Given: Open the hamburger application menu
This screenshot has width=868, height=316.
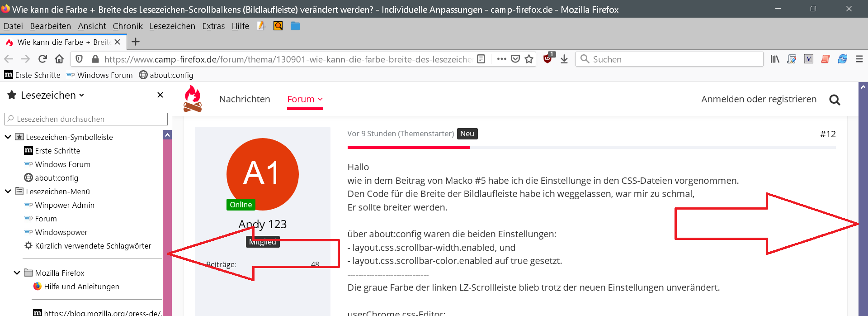Looking at the screenshot, I should tap(859, 59).
